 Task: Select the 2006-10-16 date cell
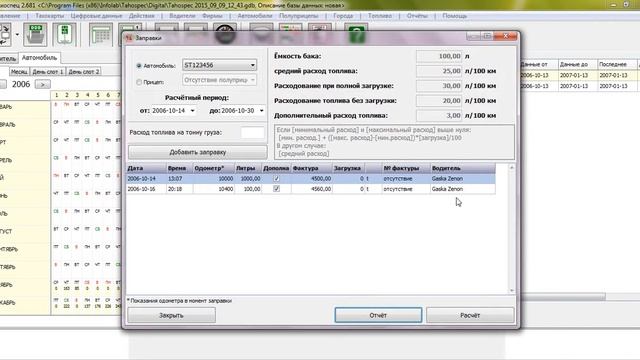[x=146, y=189]
